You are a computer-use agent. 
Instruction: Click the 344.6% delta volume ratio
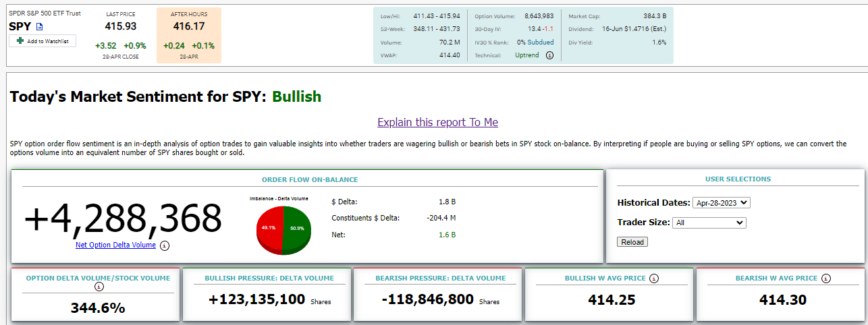(98, 308)
